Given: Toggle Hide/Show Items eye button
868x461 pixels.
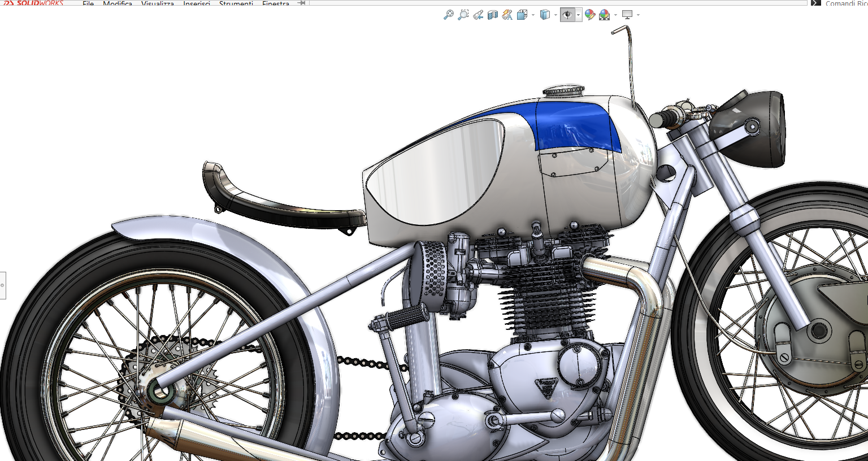Looking at the screenshot, I should (567, 15).
